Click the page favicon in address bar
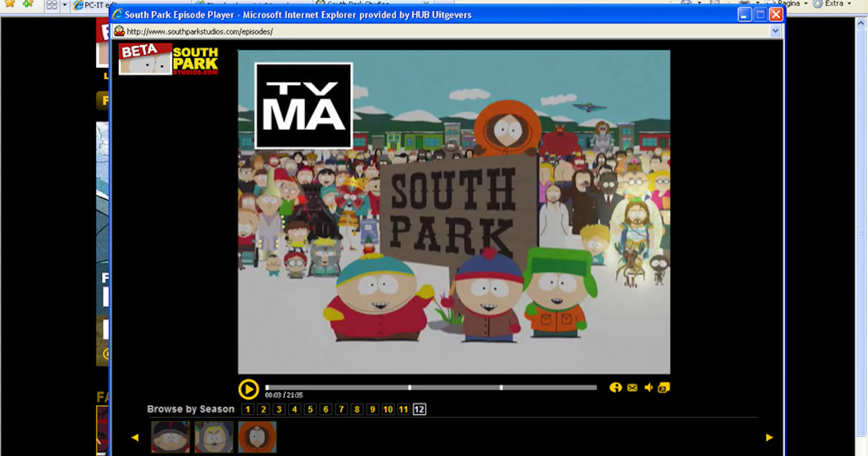This screenshot has height=456, width=868. click(119, 31)
